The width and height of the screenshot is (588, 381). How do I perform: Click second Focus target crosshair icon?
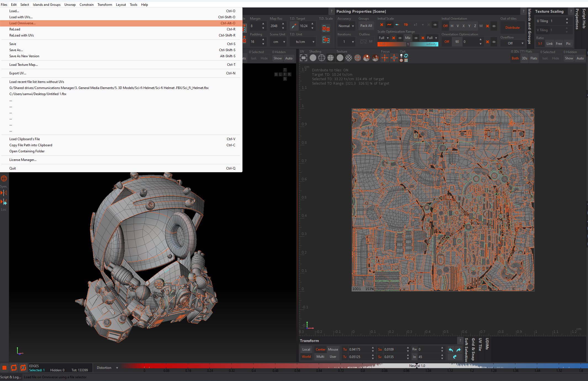[x=394, y=58]
